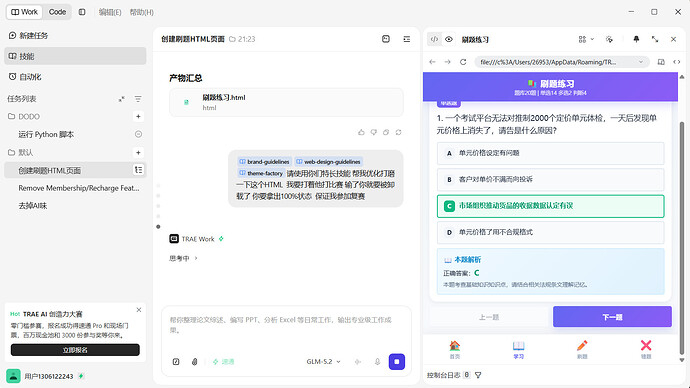
Task: Toggle 速通 mode
Action: click(224, 362)
